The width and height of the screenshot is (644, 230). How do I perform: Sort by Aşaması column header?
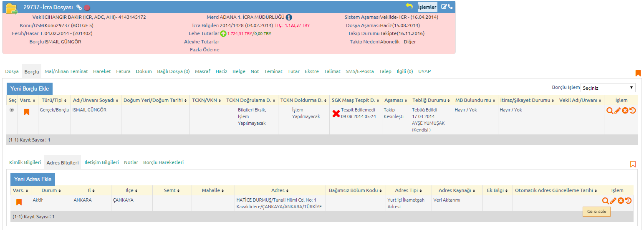[396, 100]
